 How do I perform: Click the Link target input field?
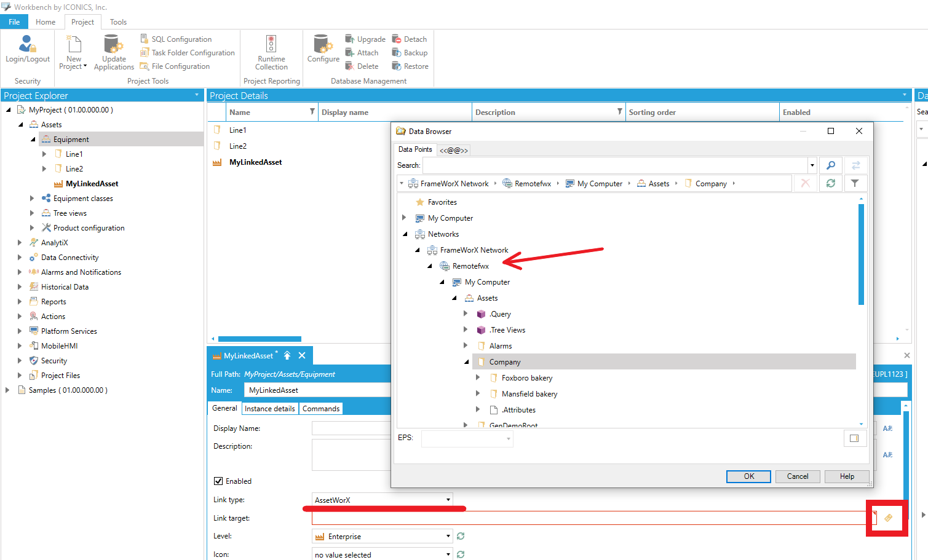tap(593, 518)
